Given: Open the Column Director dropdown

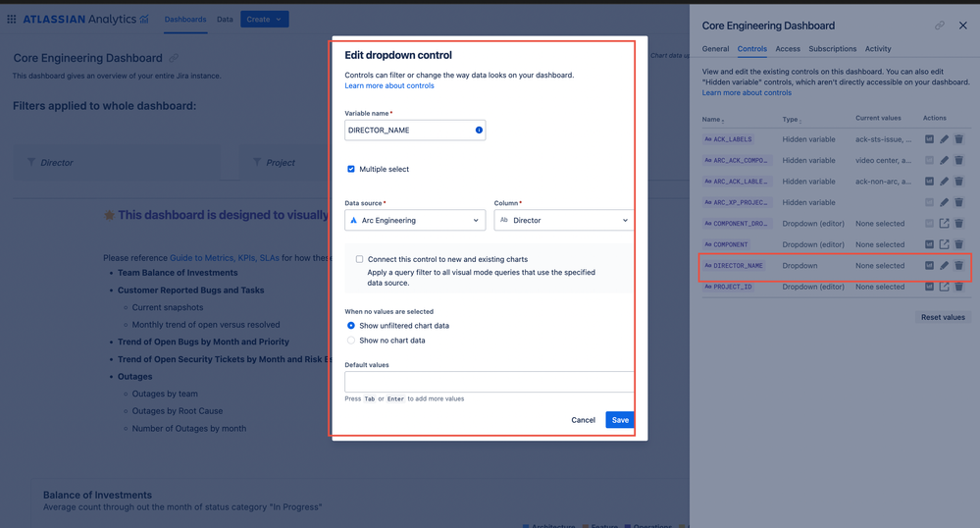Looking at the screenshot, I should tap(564, 220).
